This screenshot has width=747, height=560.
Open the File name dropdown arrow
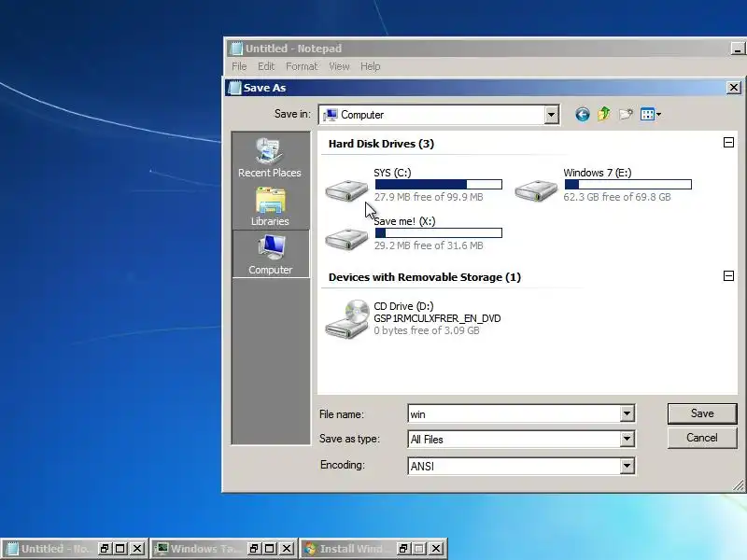(627, 413)
